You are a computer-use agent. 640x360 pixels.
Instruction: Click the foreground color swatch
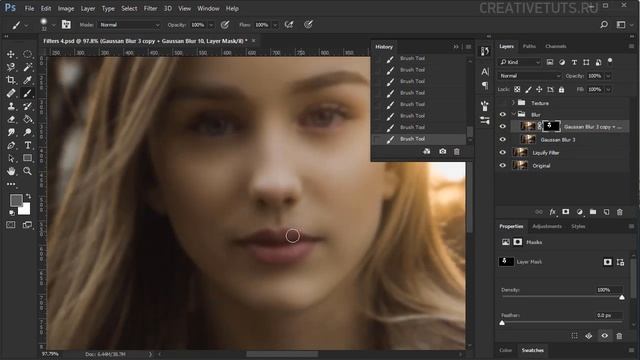pos(16,200)
